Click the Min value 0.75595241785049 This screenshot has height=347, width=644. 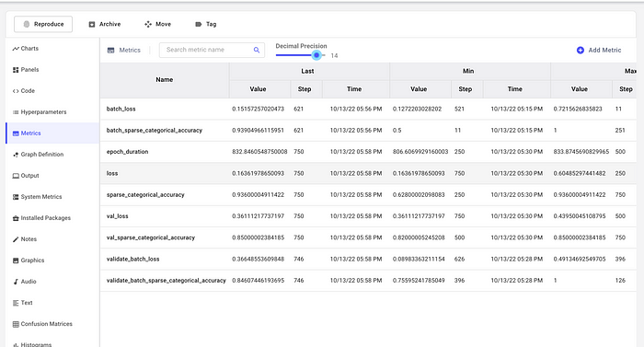[419, 281]
